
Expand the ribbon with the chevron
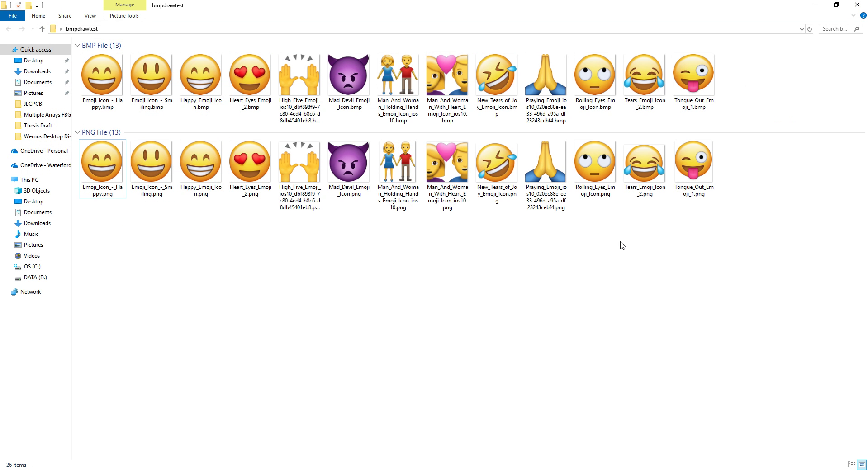pyautogui.click(x=854, y=16)
